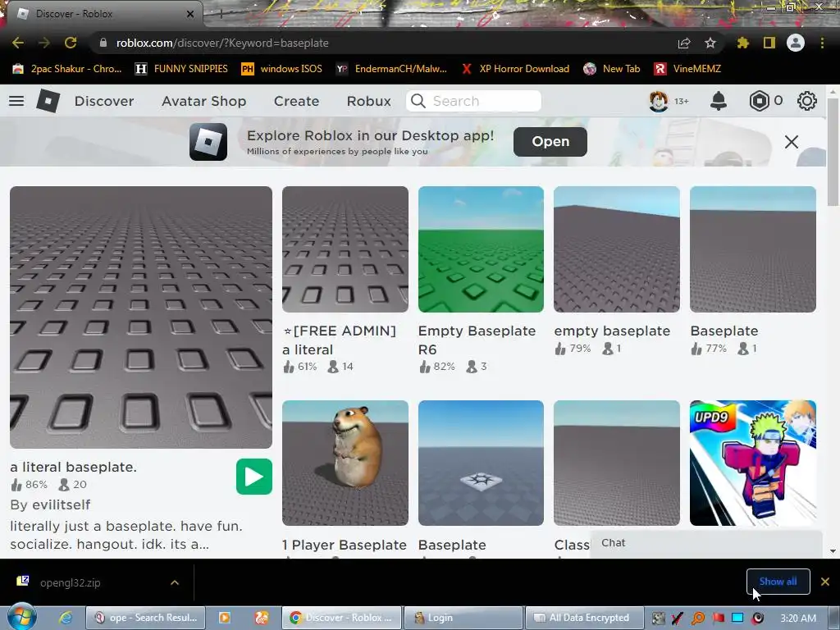Open opengl32.zip downloaded file
The width and height of the screenshot is (840, 630).
[x=70, y=582]
